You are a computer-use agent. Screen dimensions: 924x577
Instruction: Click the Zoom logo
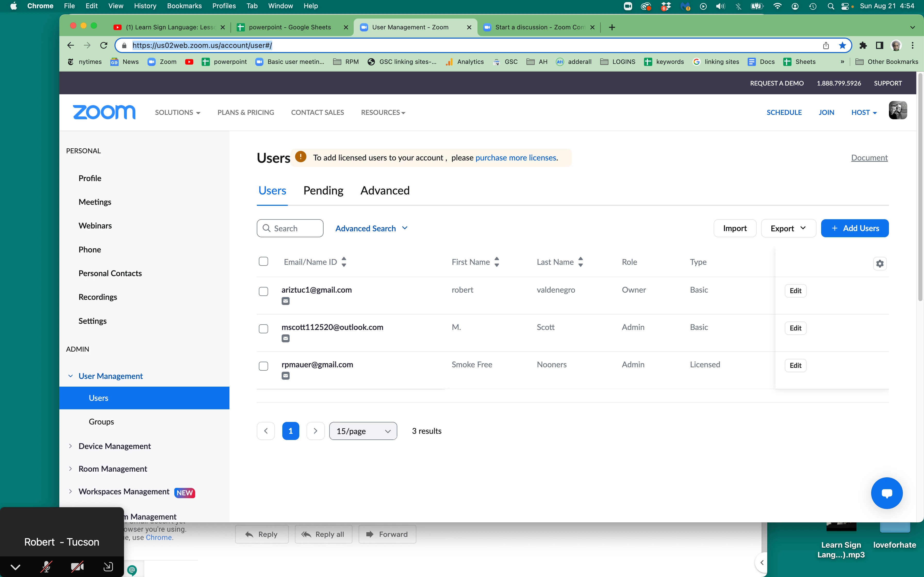104,112
